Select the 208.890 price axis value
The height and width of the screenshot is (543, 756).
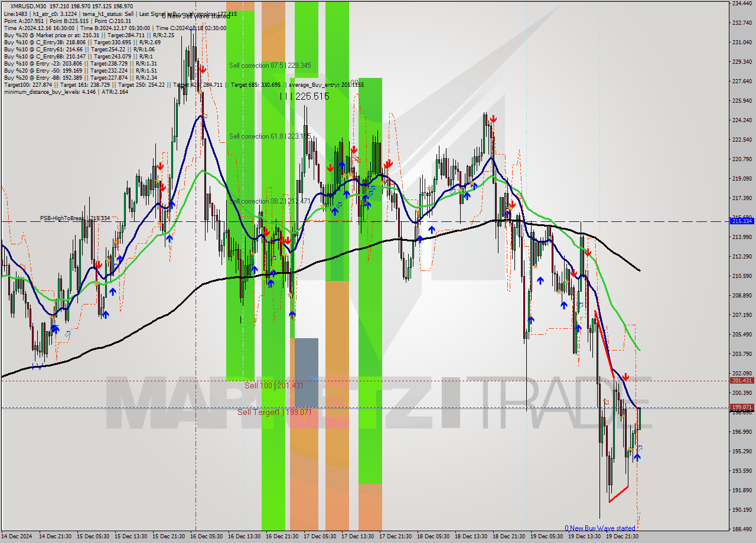(x=742, y=295)
